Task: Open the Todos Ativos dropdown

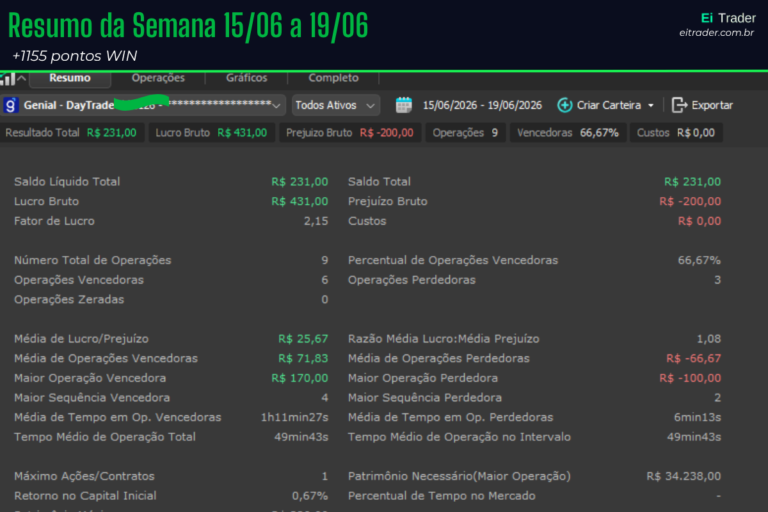Action: point(336,105)
